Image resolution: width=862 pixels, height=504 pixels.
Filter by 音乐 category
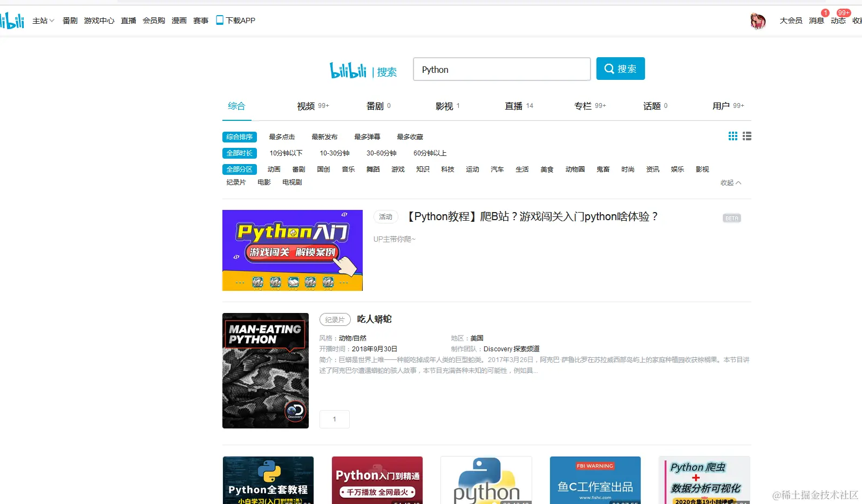coord(349,169)
